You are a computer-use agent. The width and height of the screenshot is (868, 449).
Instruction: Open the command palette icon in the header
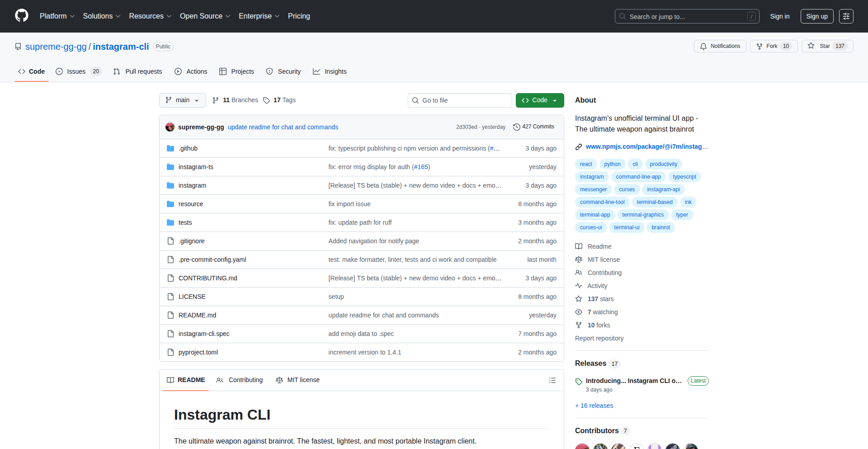tap(846, 16)
